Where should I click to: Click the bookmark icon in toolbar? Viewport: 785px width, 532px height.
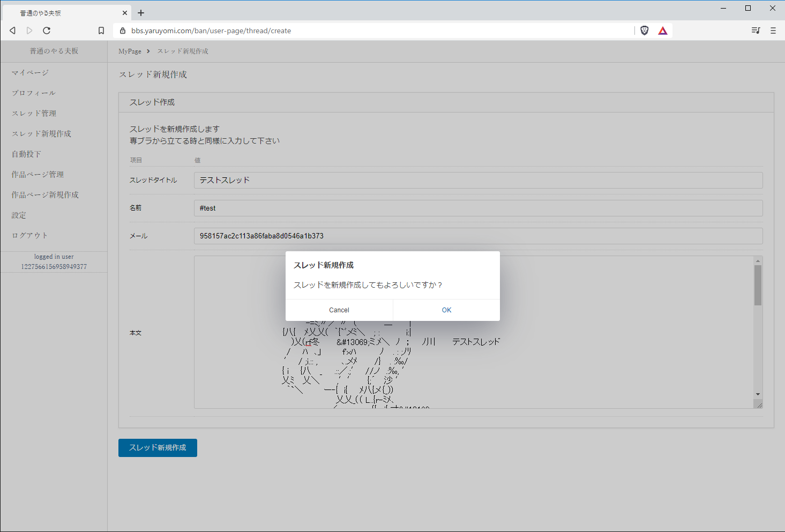[x=101, y=31]
